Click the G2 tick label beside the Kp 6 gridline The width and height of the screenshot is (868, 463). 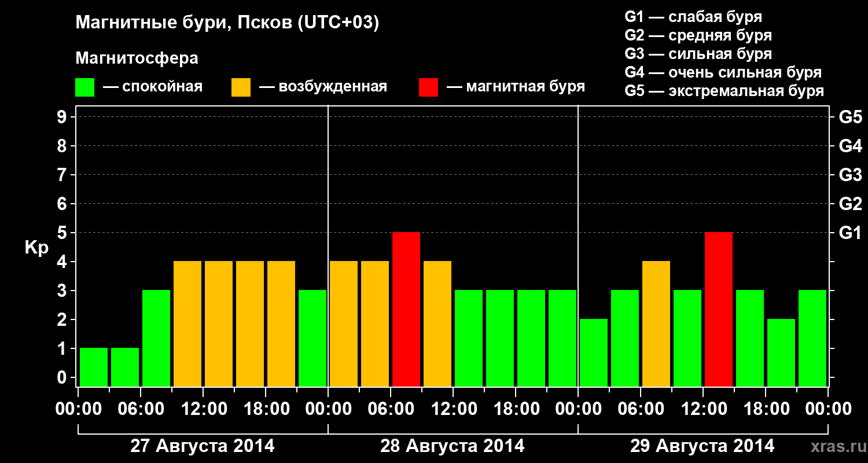tap(850, 204)
